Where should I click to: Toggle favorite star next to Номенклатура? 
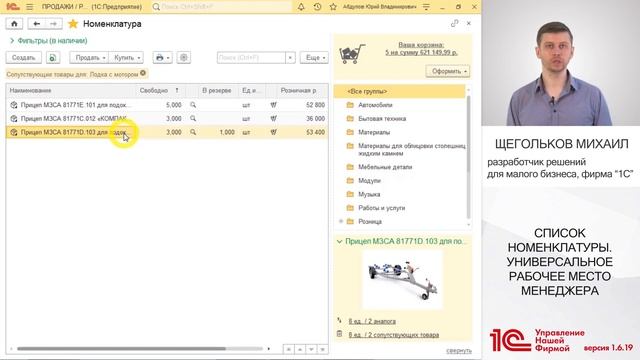[73, 24]
